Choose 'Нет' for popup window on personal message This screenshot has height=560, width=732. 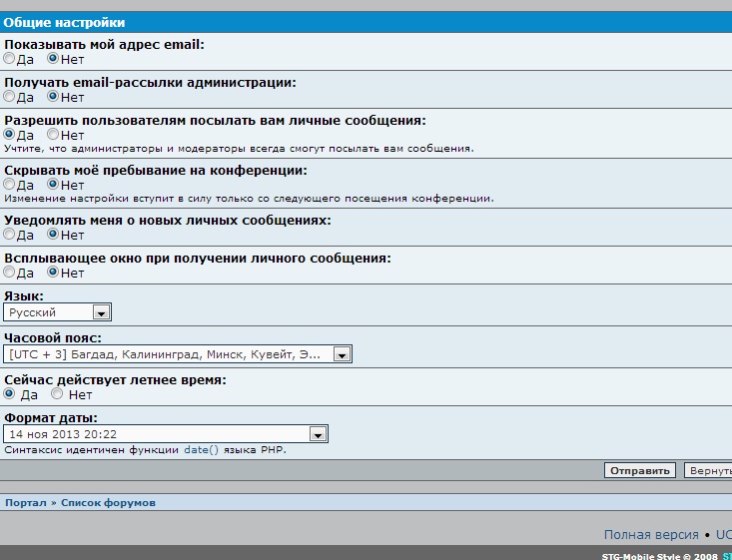[53, 273]
